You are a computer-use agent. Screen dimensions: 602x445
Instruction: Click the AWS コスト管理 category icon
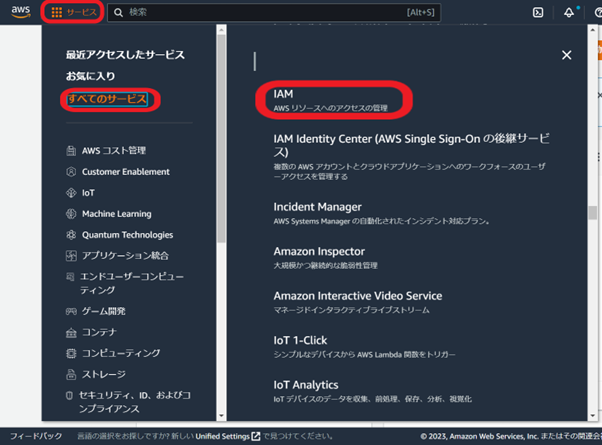pos(71,151)
